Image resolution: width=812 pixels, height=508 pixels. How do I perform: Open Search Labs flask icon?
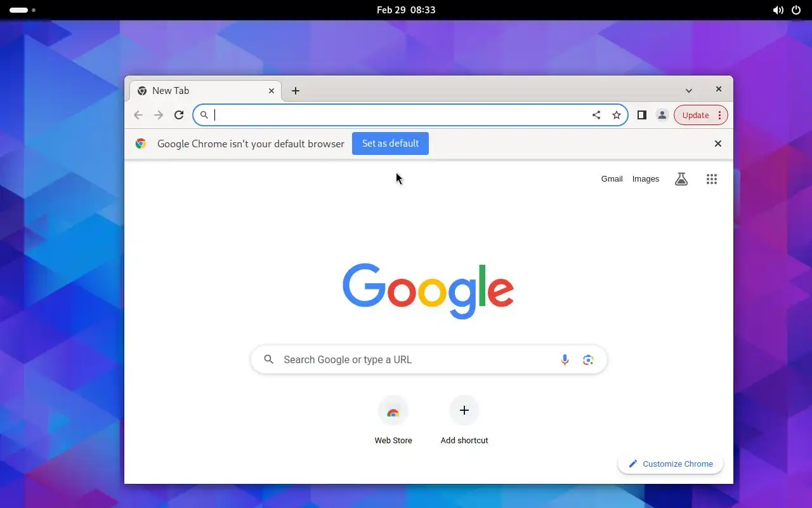[x=681, y=179]
